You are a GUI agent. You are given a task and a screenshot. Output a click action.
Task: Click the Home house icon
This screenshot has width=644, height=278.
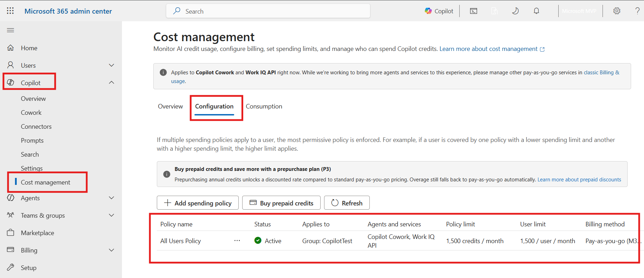coord(11,48)
